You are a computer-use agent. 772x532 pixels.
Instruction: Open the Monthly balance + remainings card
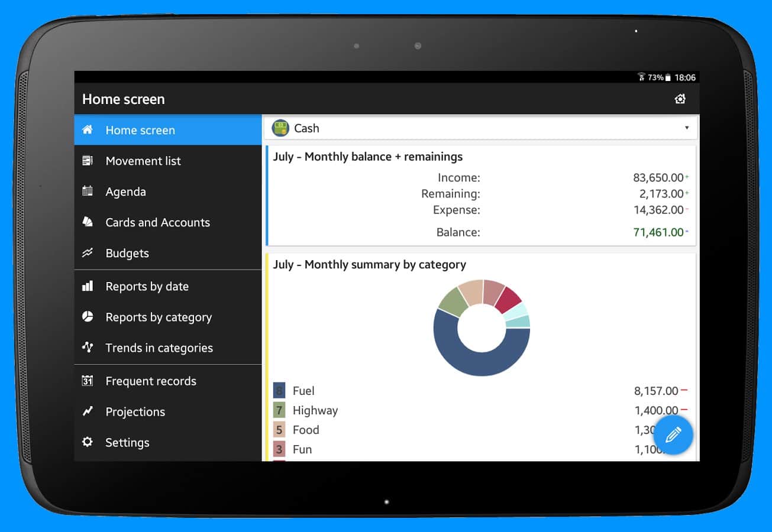point(480,195)
